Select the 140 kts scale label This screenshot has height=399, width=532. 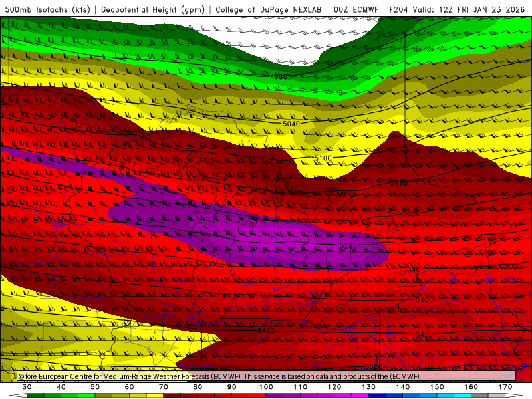pyautogui.click(x=403, y=387)
